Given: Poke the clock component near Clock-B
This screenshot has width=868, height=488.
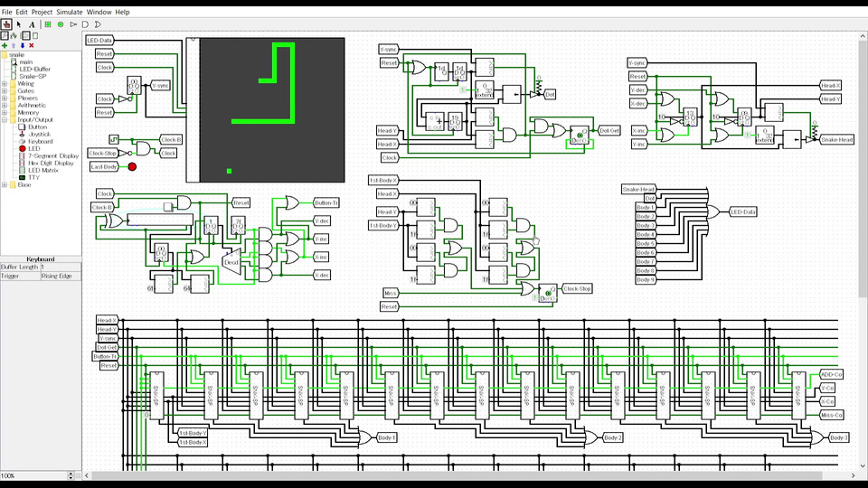Looking at the screenshot, I should point(114,139).
